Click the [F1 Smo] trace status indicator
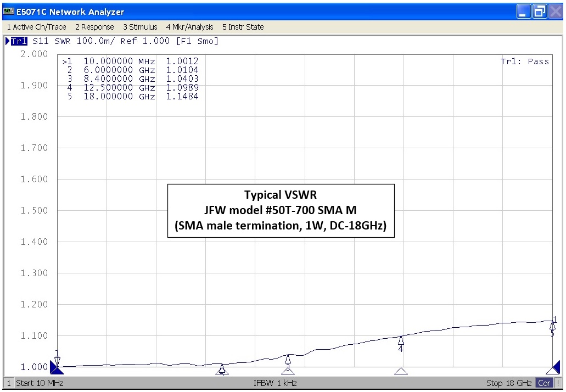Viewport: 566px width, 392px height. coord(197,41)
